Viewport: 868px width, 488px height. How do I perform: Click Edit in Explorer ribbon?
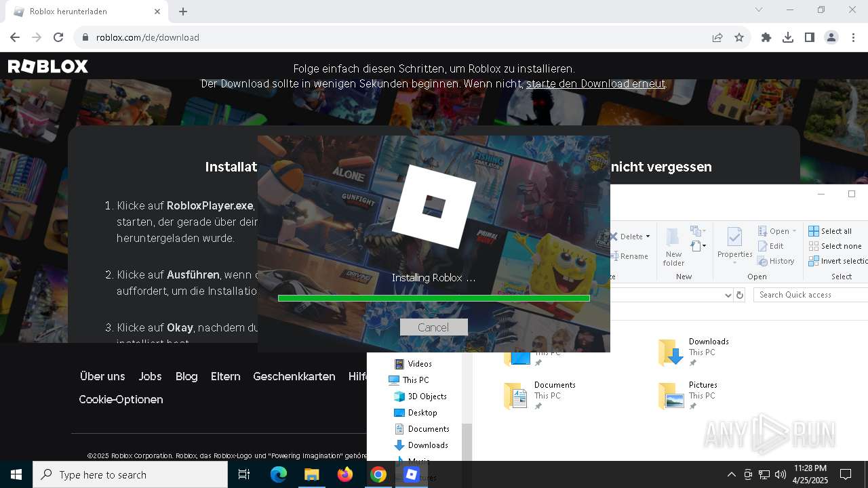(771, 246)
